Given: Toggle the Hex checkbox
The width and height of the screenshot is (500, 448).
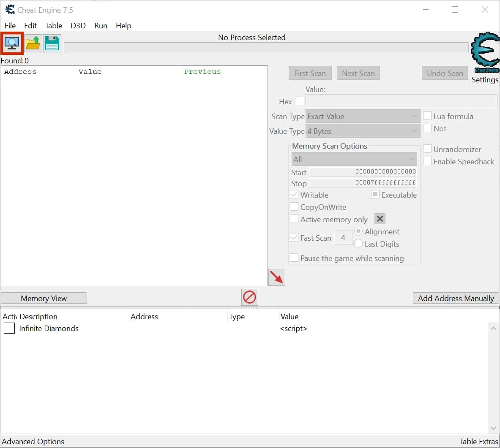Looking at the screenshot, I should click(300, 101).
